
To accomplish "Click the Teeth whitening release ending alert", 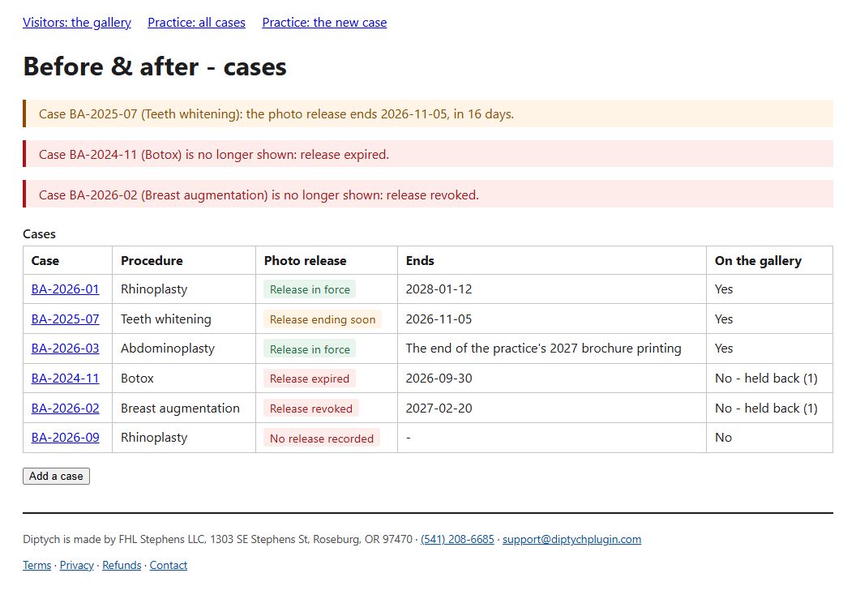I will click(428, 113).
